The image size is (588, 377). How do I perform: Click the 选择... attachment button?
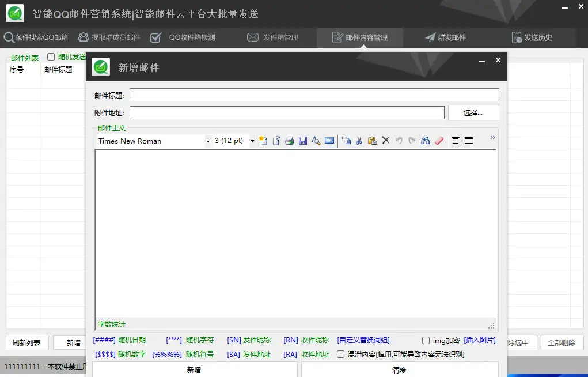(x=473, y=112)
